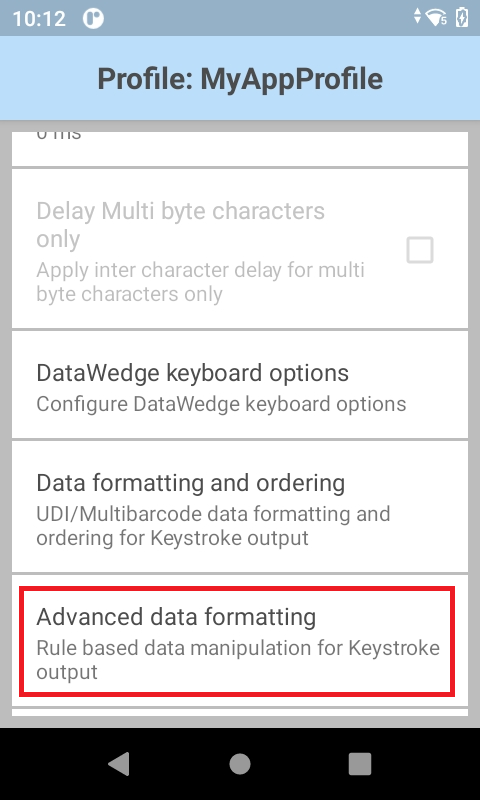Tap the round notification icon beside the clock
Viewport: 480px width, 800px height.
click(x=93, y=18)
